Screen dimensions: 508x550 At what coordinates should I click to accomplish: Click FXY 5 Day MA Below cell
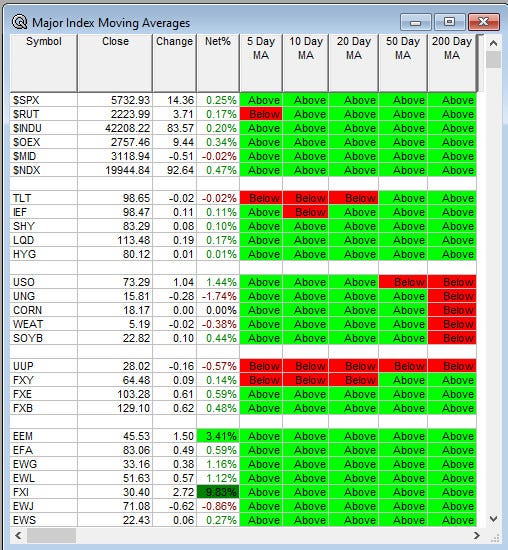[261, 380]
